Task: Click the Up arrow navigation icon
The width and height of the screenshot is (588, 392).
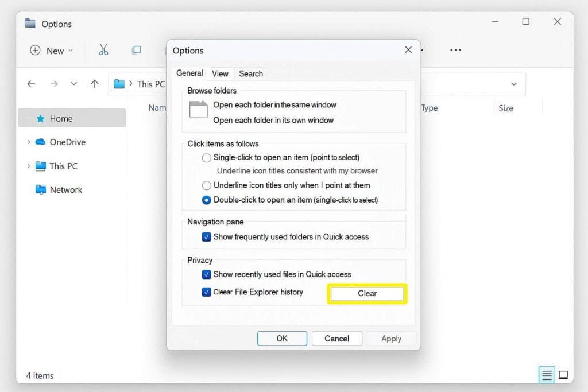Action: click(95, 84)
